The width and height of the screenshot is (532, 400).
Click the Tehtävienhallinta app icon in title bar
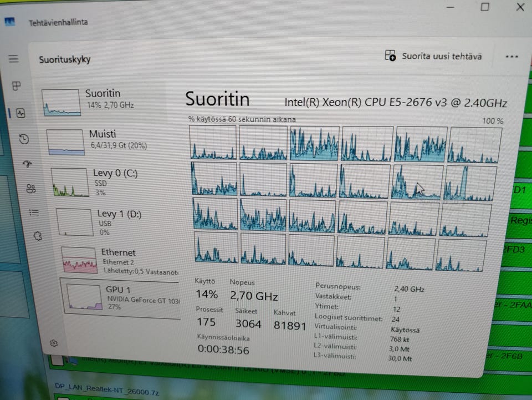[9, 22]
